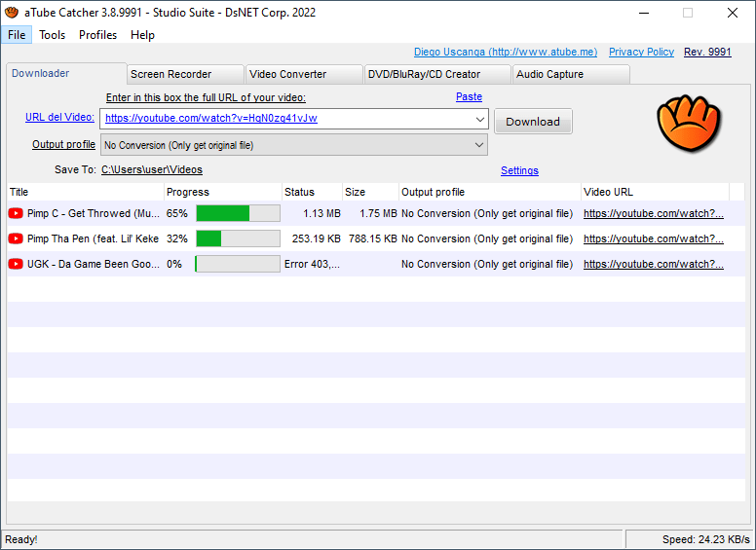The width and height of the screenshot is (756, 550).
Task: Click the Download button
Action: pos(533,122)
